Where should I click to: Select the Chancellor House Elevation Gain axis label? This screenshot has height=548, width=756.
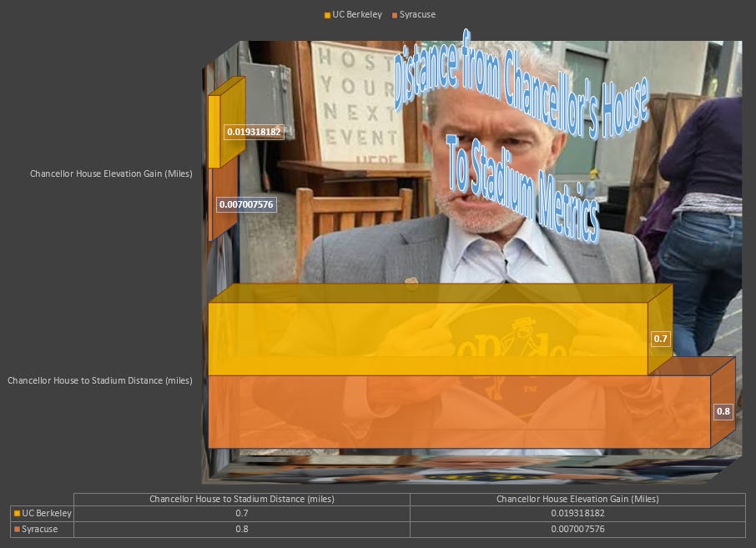pyautogui.click(x=111, y=173)
